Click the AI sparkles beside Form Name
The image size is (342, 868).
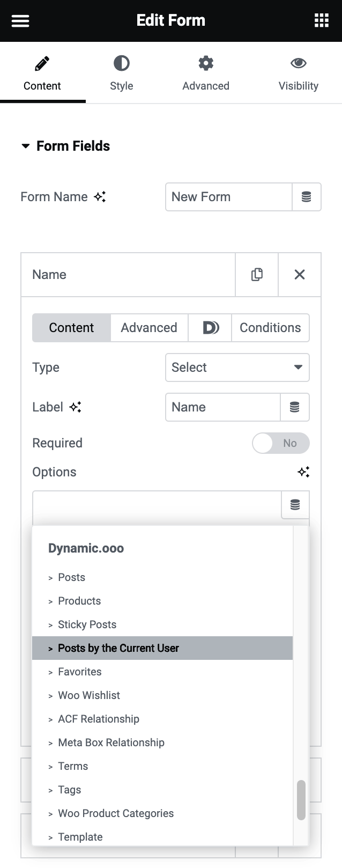pyautogui.click(x=101, y=197)
